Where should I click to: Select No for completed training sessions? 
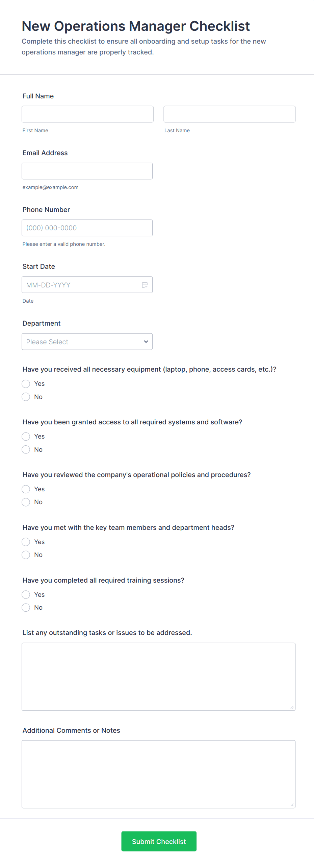click(26, 608)
